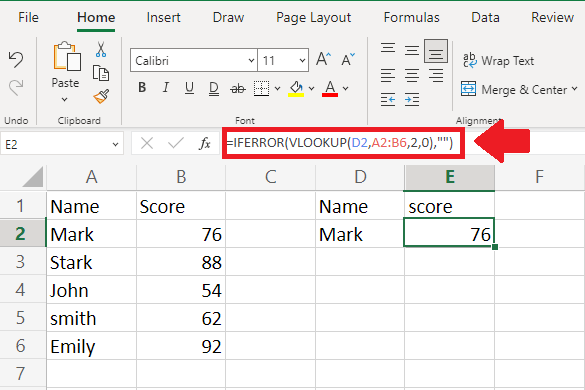This screenshot has width=585, height=390.
Task: Increase font size with the large A
Action: (323, 59)
